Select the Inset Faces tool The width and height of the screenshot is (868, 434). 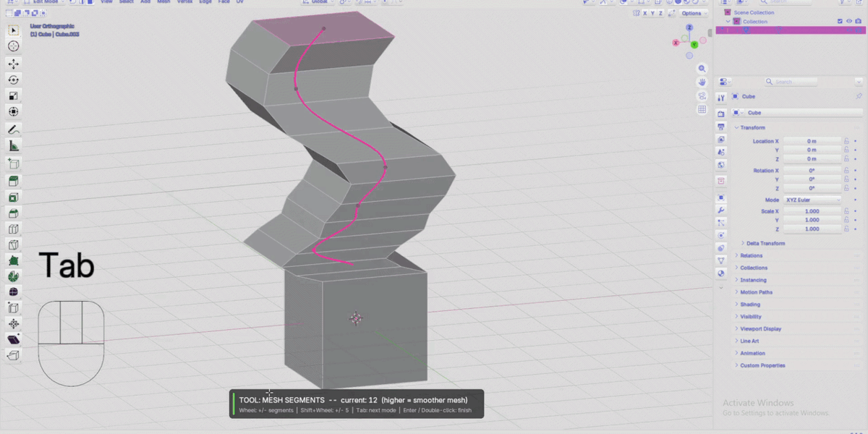coord(13,197)
